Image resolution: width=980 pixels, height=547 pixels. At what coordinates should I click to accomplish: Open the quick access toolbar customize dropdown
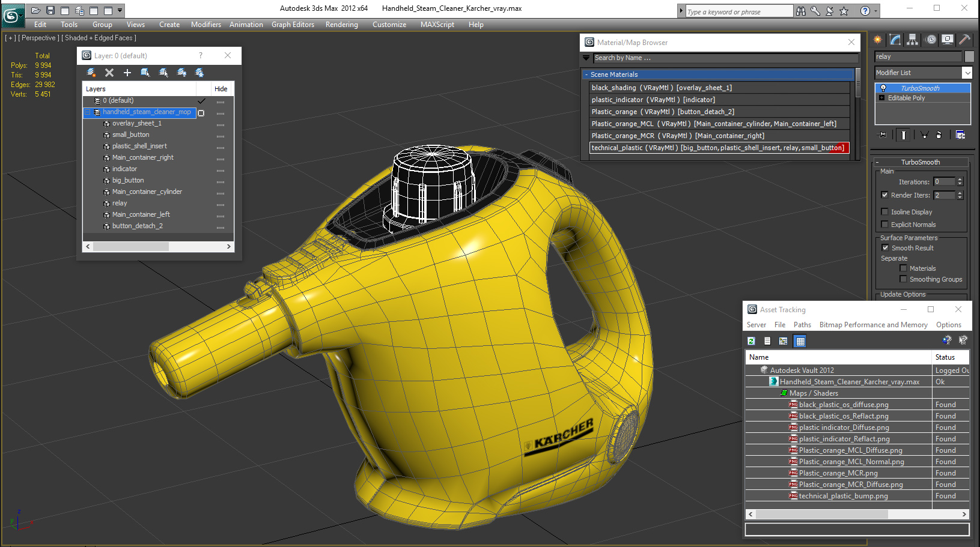[120, 10]
